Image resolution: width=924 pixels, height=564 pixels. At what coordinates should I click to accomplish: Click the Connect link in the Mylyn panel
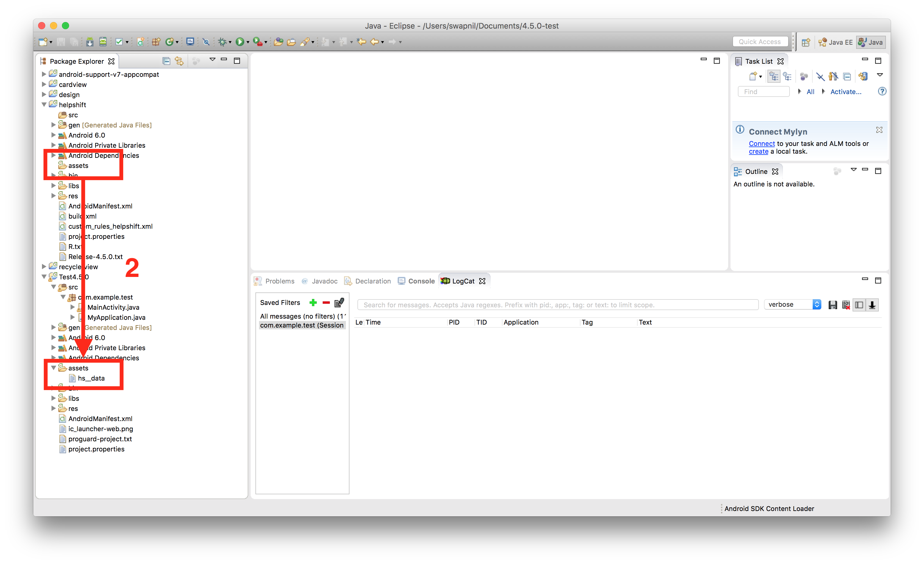(x=761, y=143)
